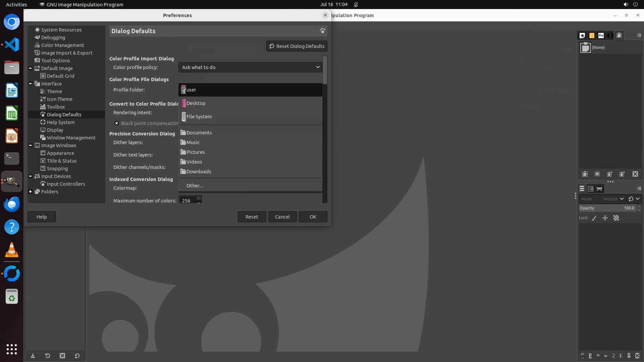
Task: Toggle Black point compensation checkbox
Action: [x=116, y=123]
